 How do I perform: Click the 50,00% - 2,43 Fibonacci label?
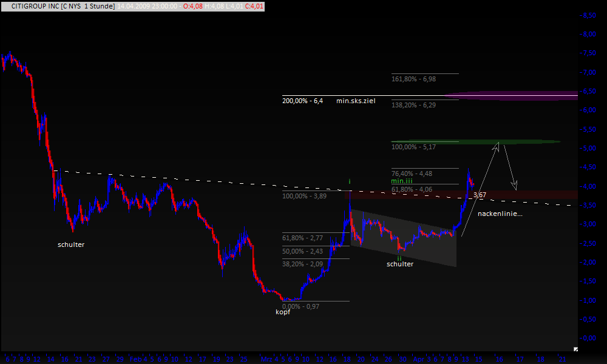click(x=302, y=251)
